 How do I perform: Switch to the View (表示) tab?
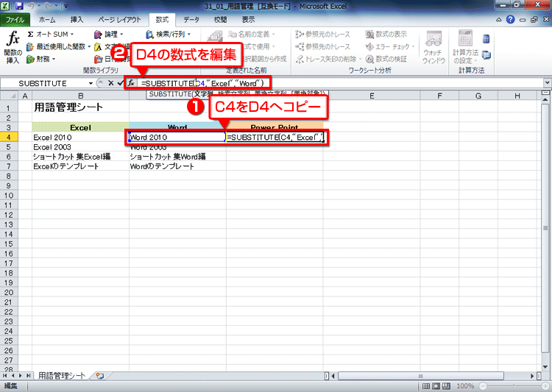248,20
